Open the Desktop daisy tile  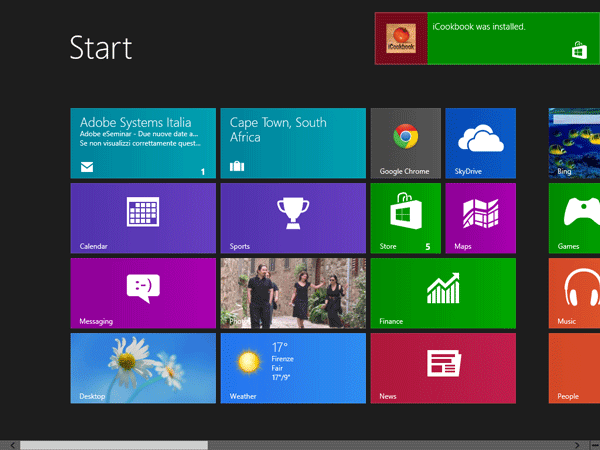tap(143, 367)
